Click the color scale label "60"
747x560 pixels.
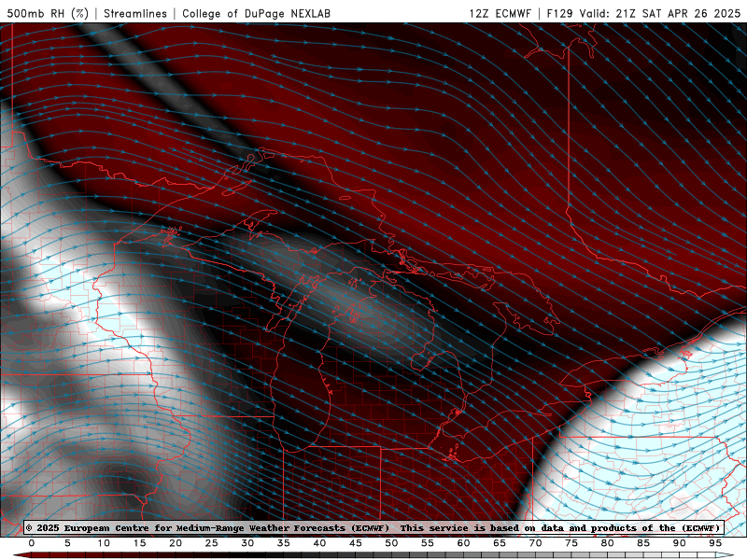click(463, 543)
